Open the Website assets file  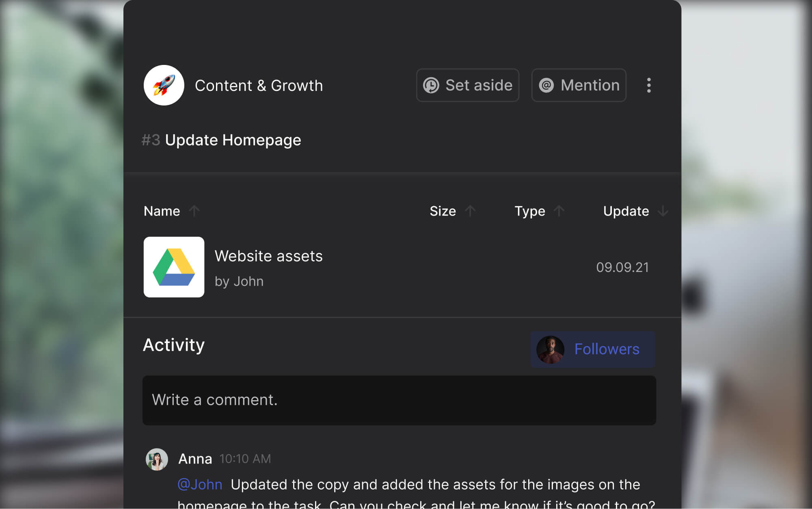pyautogui.click(x=268, y=256)
